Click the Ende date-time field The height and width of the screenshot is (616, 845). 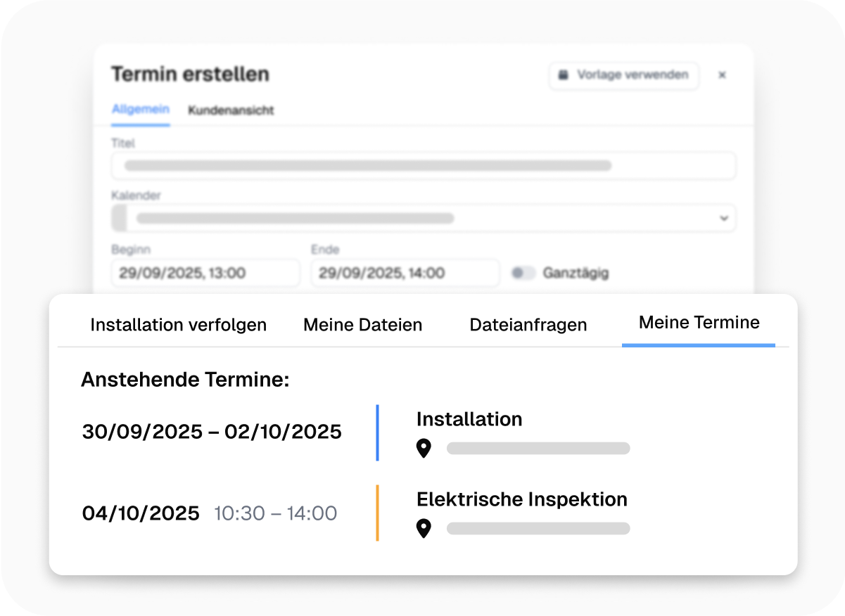[x=405, y=273]
